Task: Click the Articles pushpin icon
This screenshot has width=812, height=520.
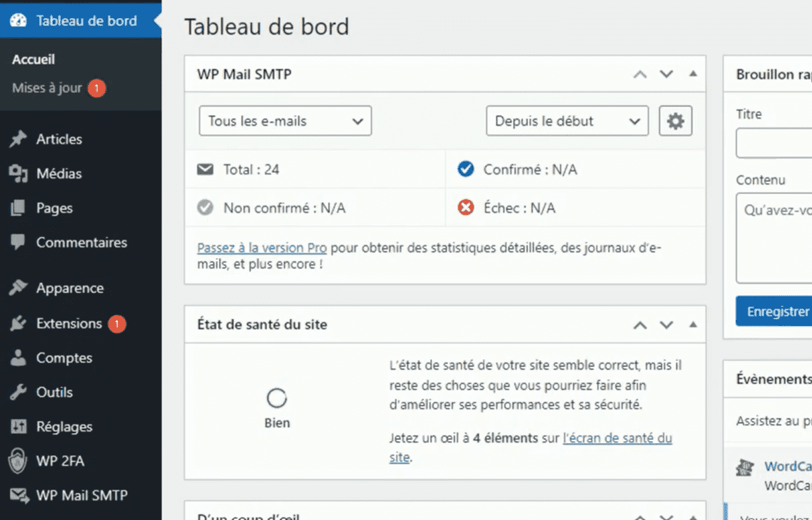Action: point(18,139)
